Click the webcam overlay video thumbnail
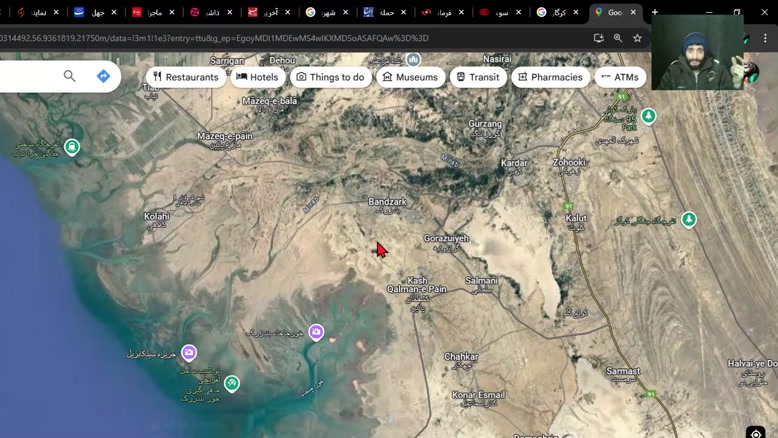 point(697,52)
